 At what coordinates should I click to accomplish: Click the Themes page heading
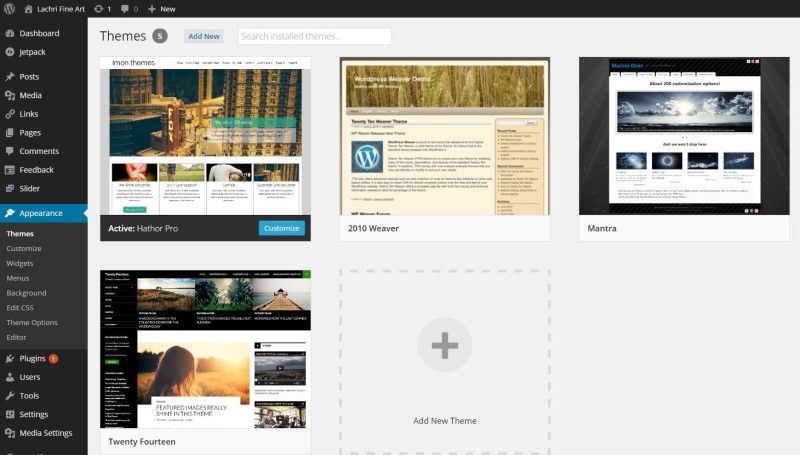coord(123,36)
